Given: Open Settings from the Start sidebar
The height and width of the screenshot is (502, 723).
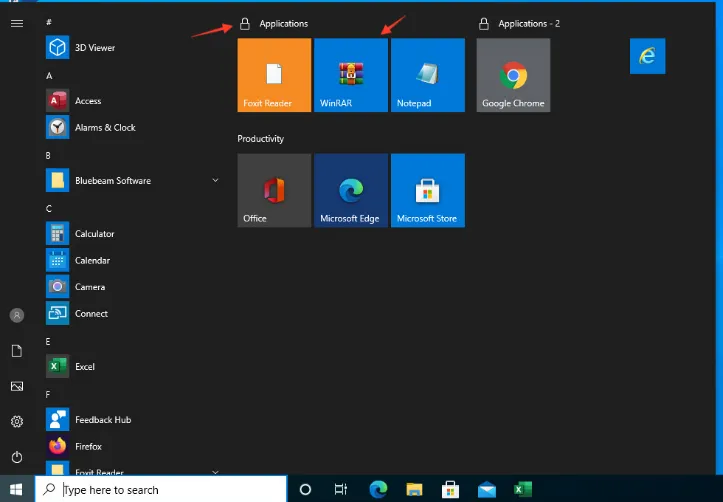Looking at the screenshot, I should (17, 421).
